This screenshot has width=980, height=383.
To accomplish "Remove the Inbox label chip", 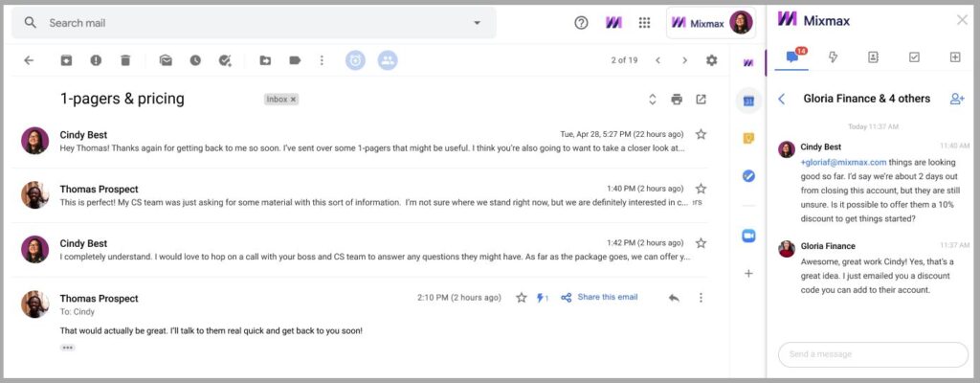I will (294, 99).
